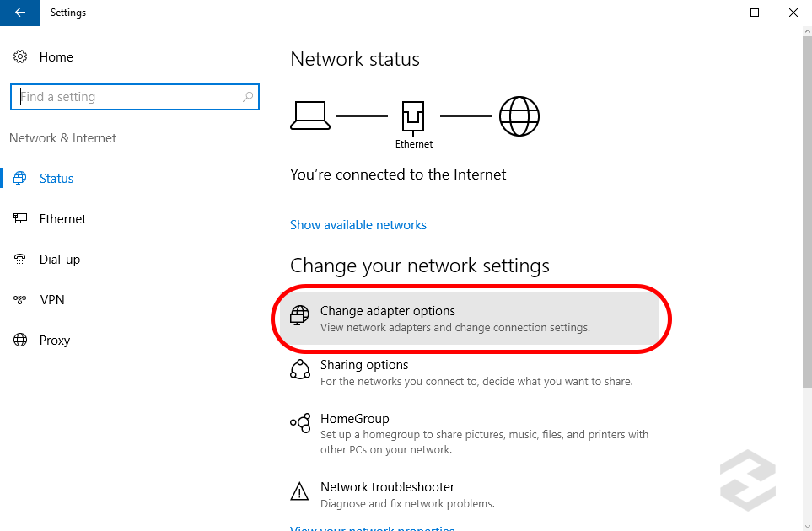Click the Dial-up phone icon

click(x=20, y=260)
